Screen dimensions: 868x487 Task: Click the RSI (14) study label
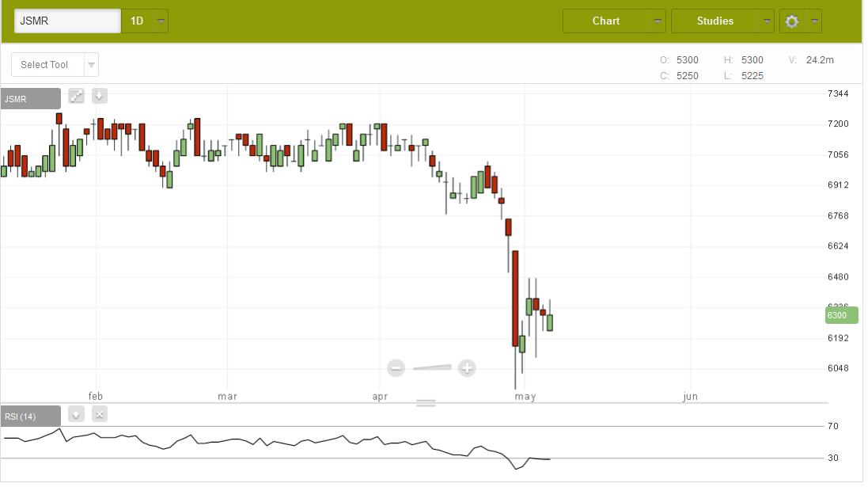point(31,417)
